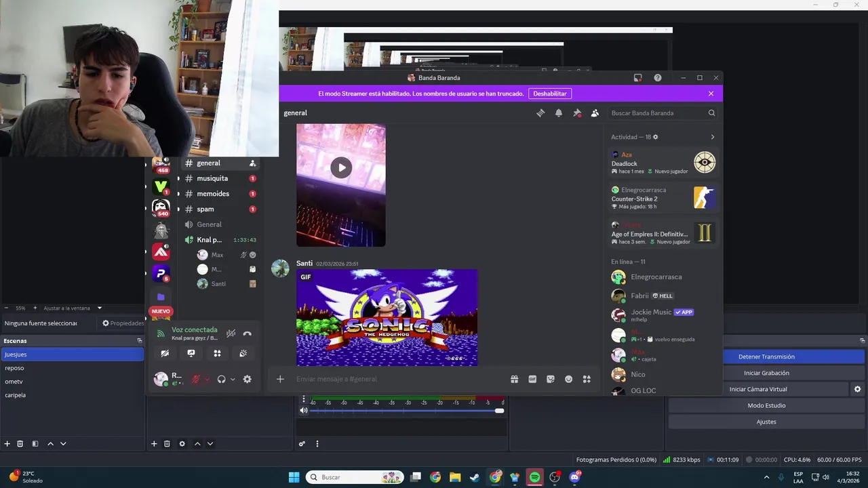Open the apps launcher in message bar

tap(587, 379)
